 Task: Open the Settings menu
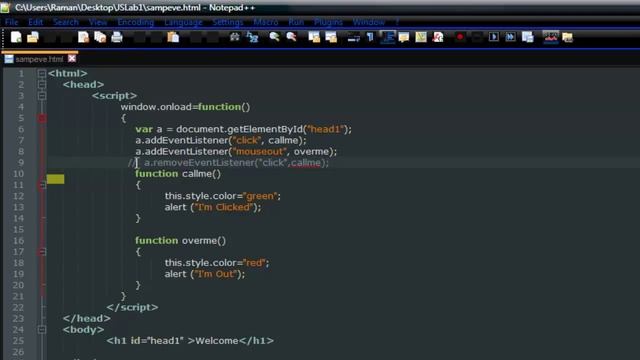(x=228, y=22)
